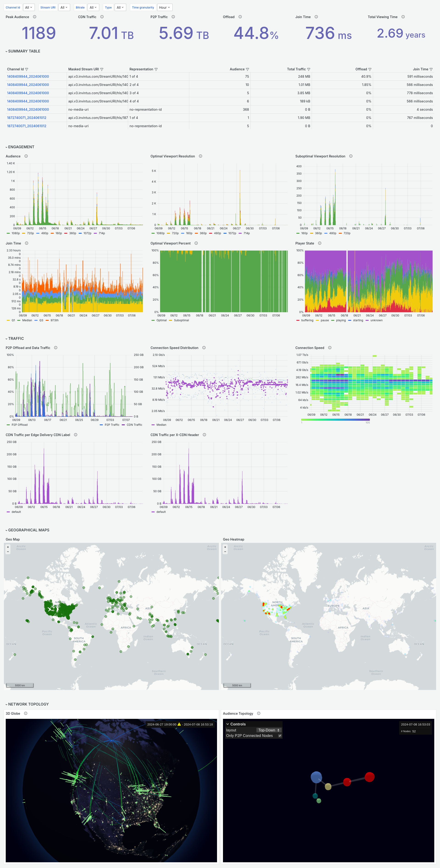Open Join Time chart panel title menu
Viewport: 440px width, 868px height.
13,243
